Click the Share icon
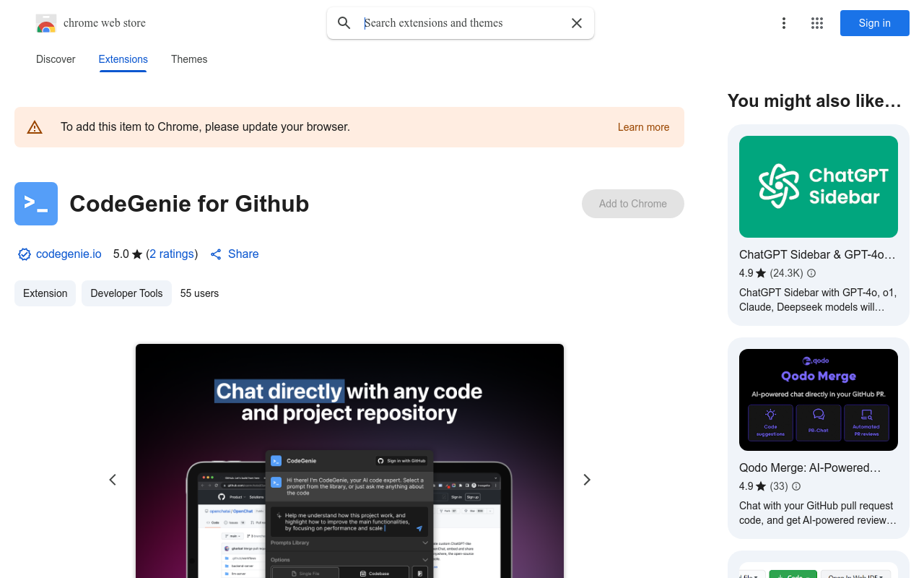Viewport: 924px width, 578px height. [216, 254]
